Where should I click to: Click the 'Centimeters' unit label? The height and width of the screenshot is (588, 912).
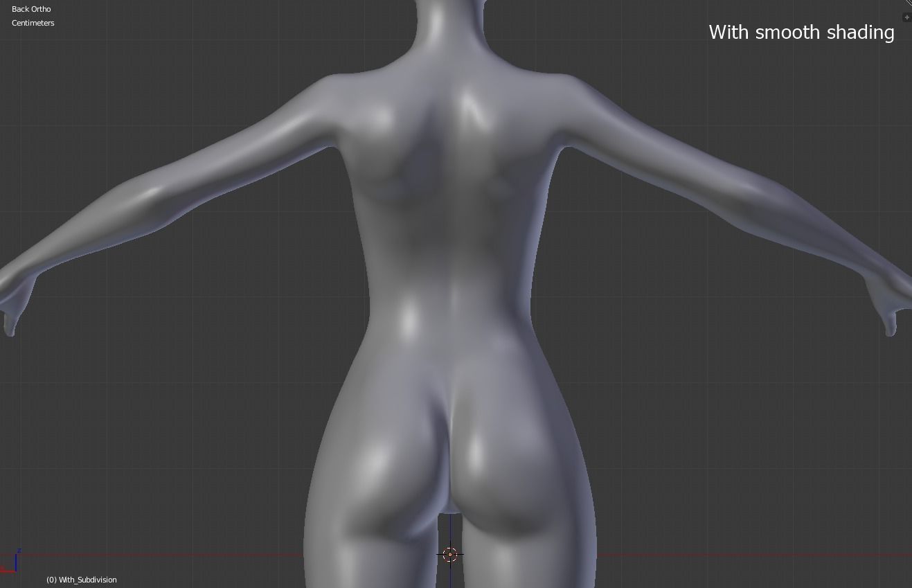(33, 23)
